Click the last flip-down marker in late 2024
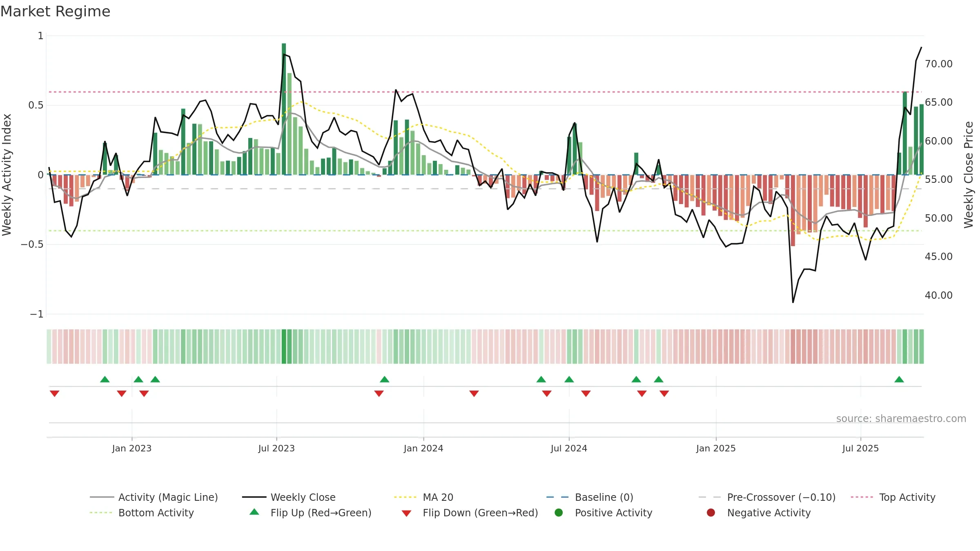 [664, 393]
